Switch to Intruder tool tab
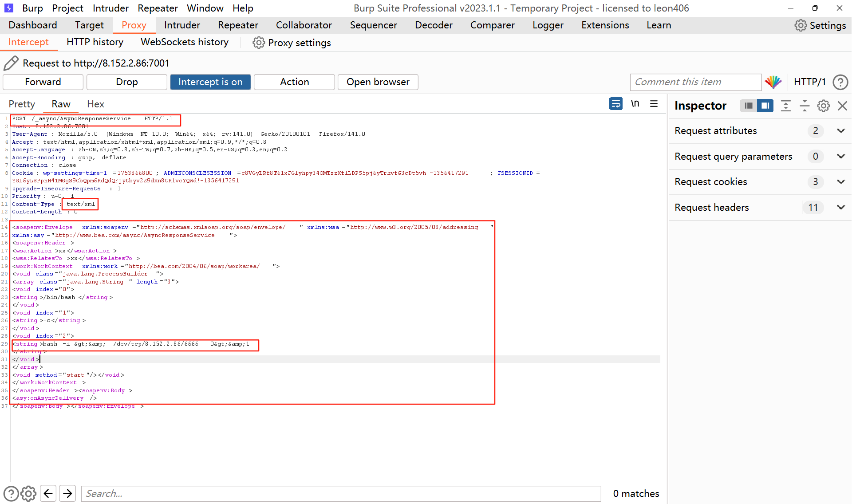The image size is (852, 504). pos(182,25)
